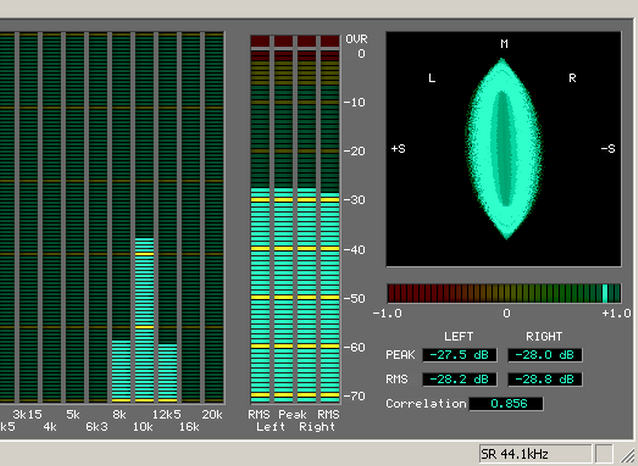Click the cyan correlation indicator near +1.0
Image resolution: width=638 pixels, height=466 pixels.
tap(606, 293)
